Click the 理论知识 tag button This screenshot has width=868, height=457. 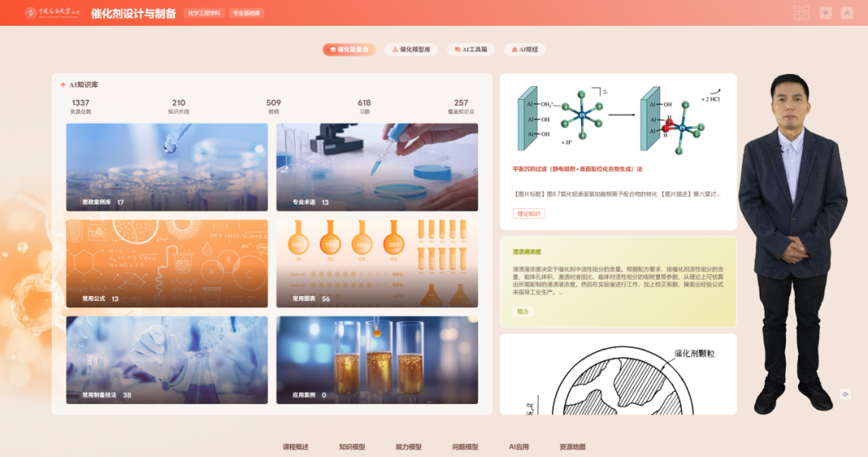point(529,214)
